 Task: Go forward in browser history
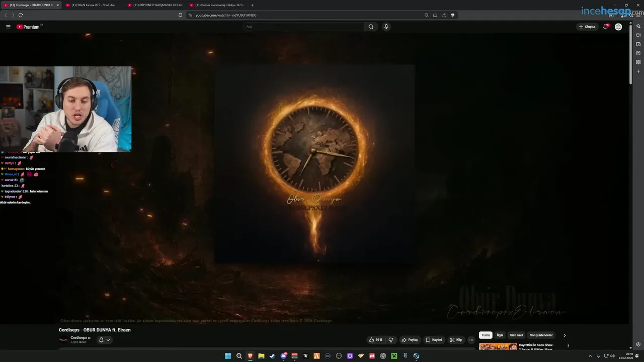pyautogui.click(x=13, y=15)
